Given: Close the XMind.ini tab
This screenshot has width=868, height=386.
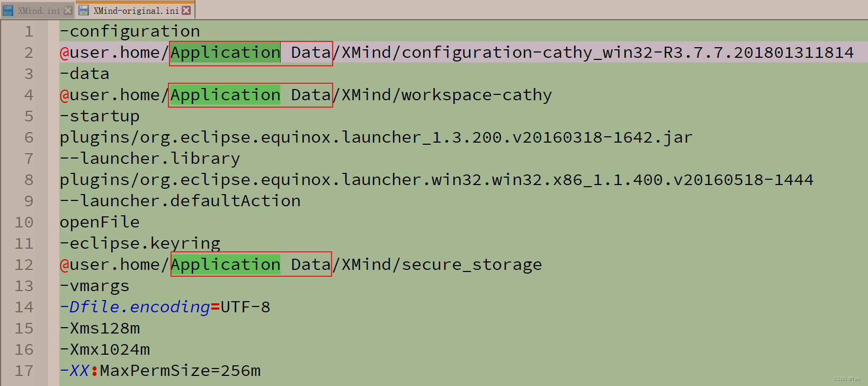Looking at the screenshot, I should pos(67,10).
